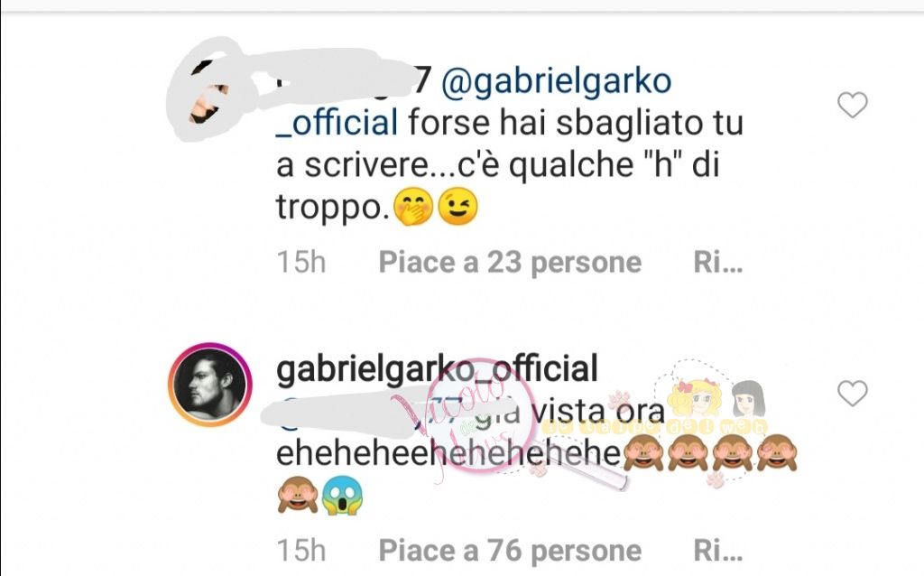Screen dimensions: 924x576
Task: Like the comment about the extra "h"
Action: pyautogui.click(x=852, y=105)
